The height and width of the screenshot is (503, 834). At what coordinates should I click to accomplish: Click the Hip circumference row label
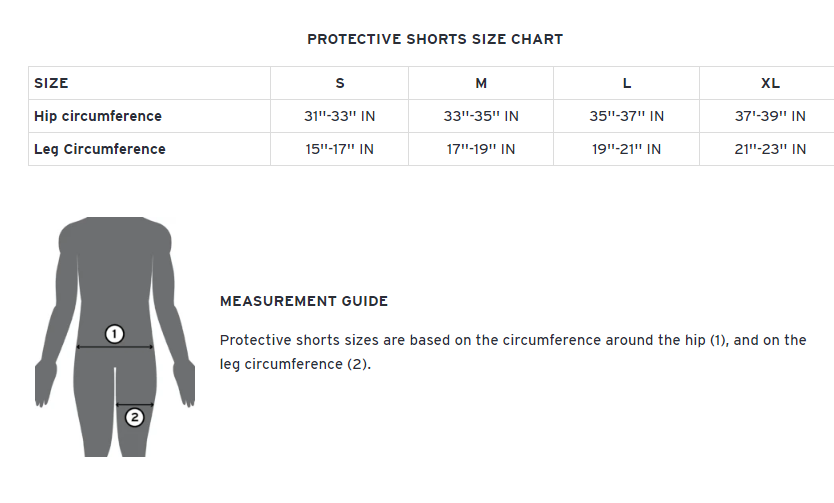pyautogui.click(x=98, y=116)
